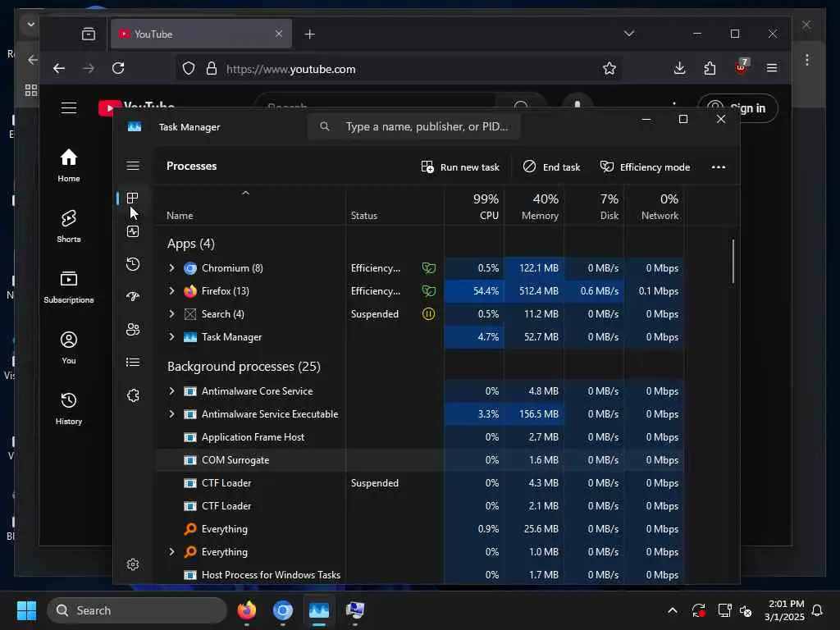Open YouTube Shorts in sidebar
This screenshot has height=630, width=840.
point(69,226)
